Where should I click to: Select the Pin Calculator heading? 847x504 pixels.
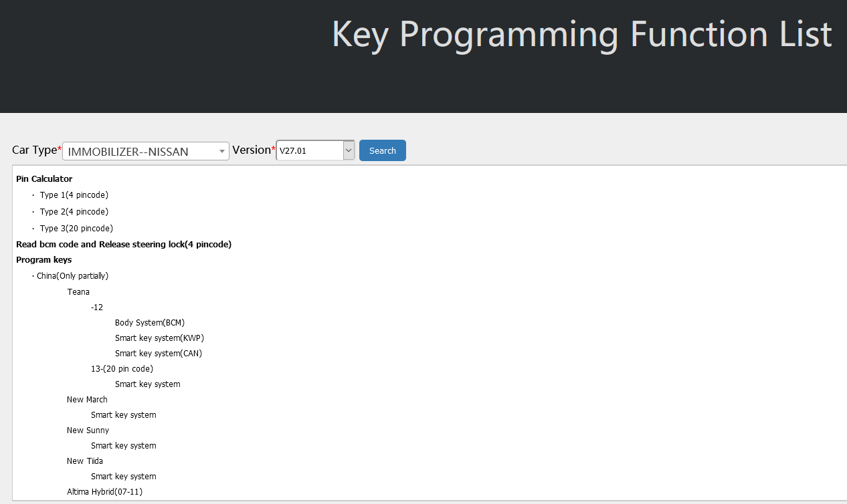coord(44,178)
